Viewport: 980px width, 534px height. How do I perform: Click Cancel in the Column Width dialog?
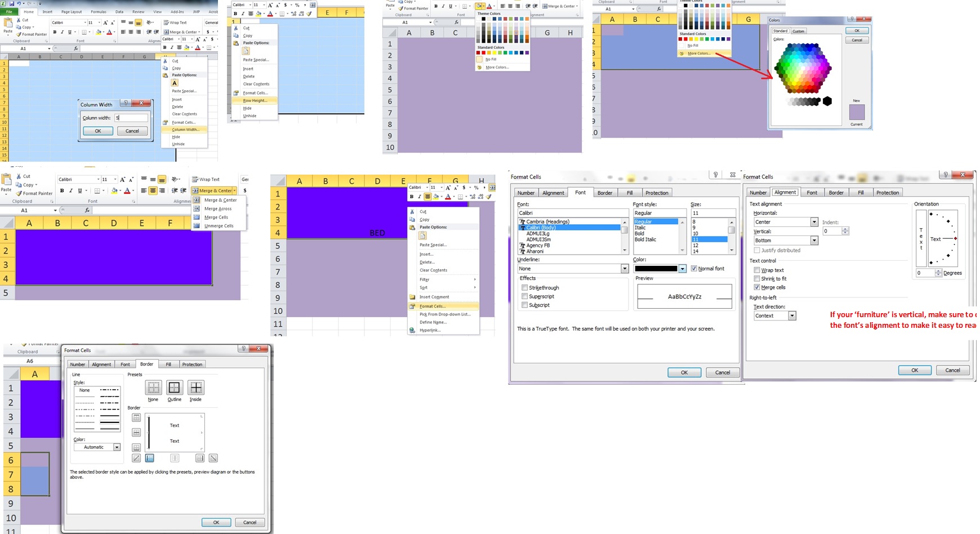pos(132,131)
